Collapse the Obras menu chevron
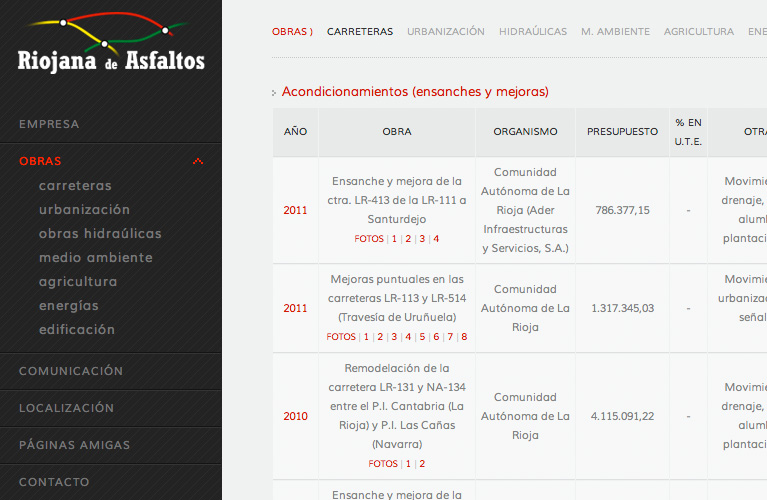767x500 pixels. [198, 161]
